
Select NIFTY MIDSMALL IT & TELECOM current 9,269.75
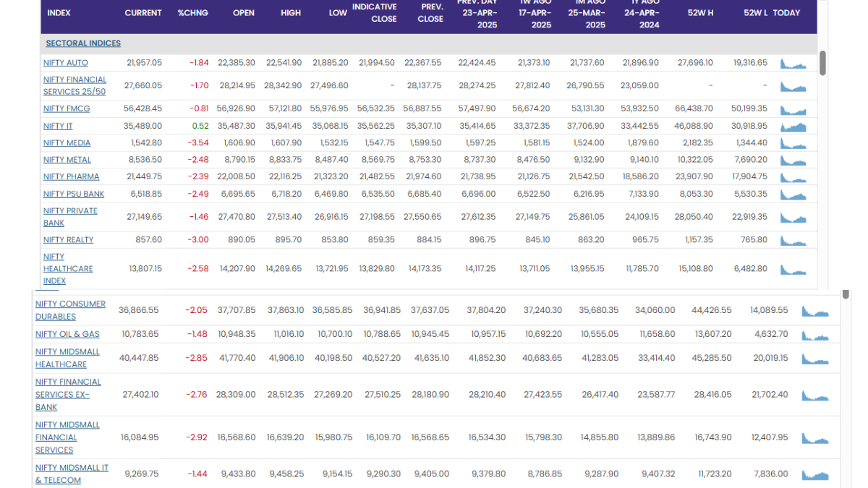pyautogui.click(x=142, y=474)
